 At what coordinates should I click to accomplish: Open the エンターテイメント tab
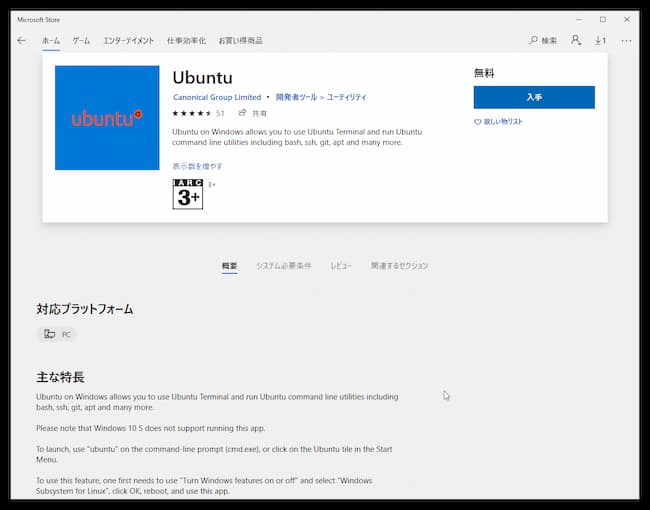[129, 41]
